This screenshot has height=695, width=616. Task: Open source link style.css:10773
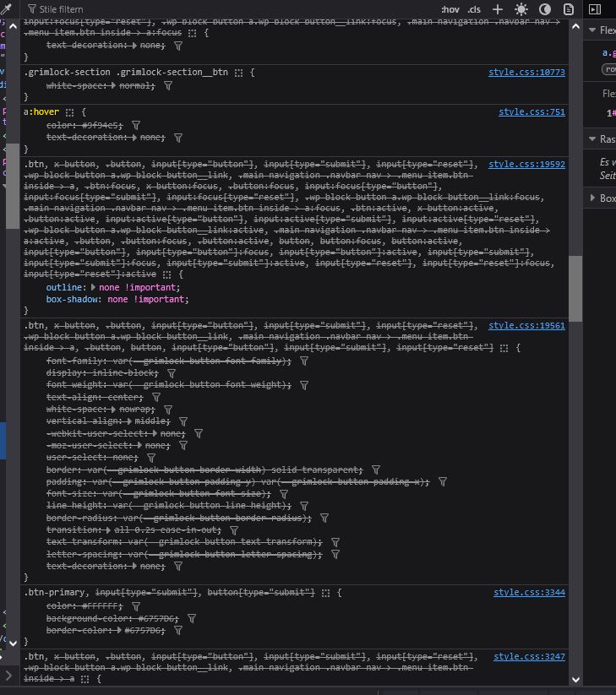(527, 73)
